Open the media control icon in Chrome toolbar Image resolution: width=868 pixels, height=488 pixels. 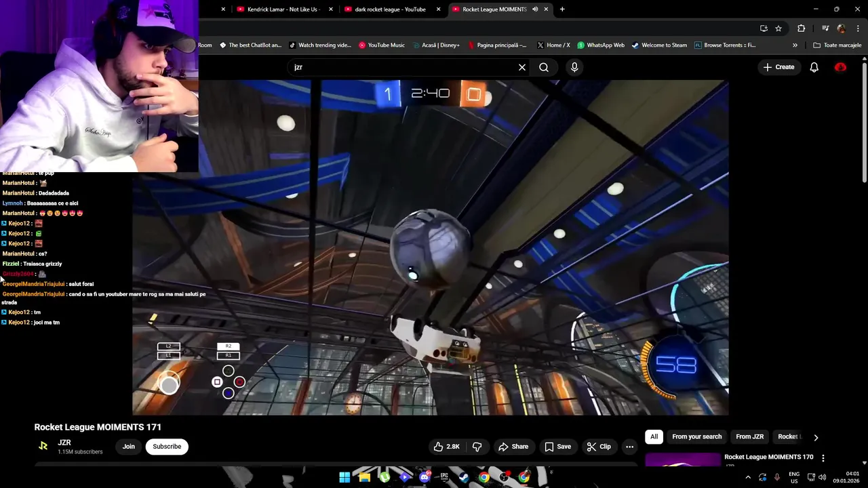[x=825, y=28]
